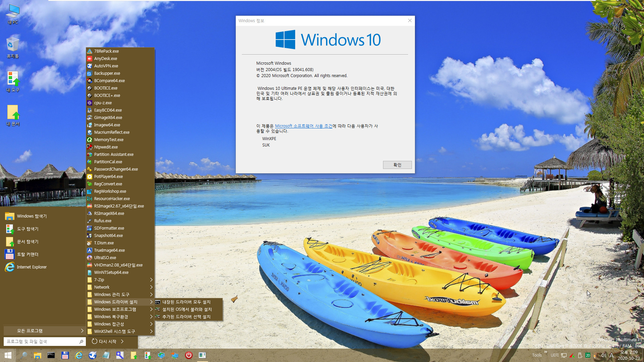Screen dimensions: 644x362
Task: Launch Ntpwedit.exe from the program list
Action: 120,147
